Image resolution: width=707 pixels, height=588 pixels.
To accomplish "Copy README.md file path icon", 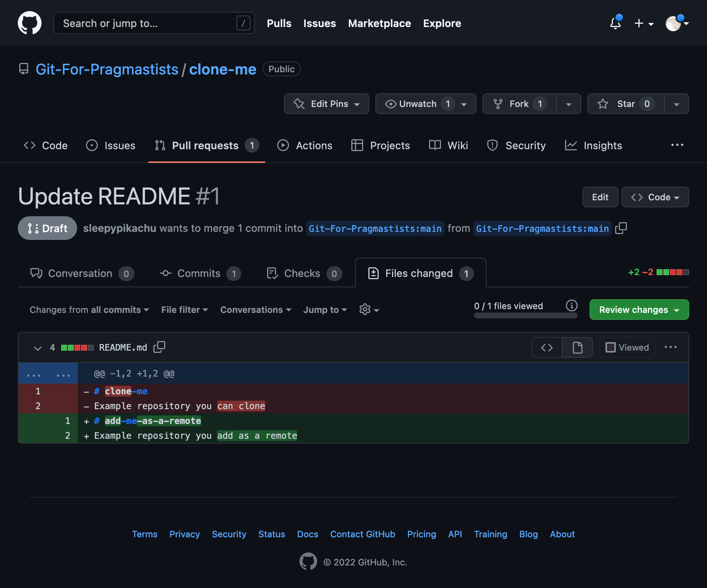I will coord(159,347).
